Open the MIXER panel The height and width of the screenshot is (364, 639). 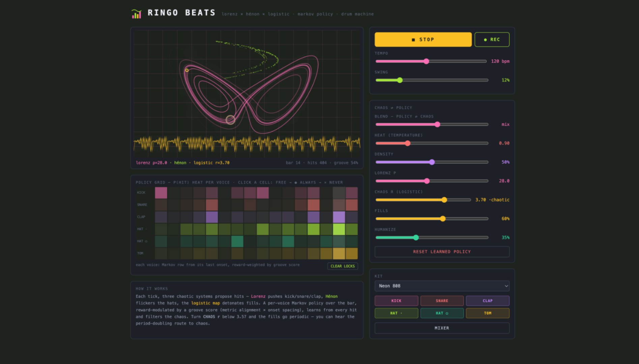pos(442,328)
